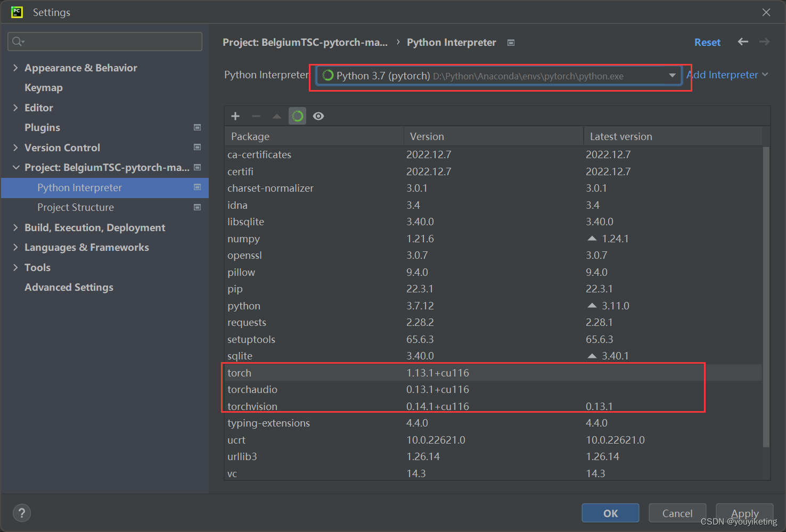Select the pillow package row
This screenshot has height=532, width=786.
click(x=493, y=272)
